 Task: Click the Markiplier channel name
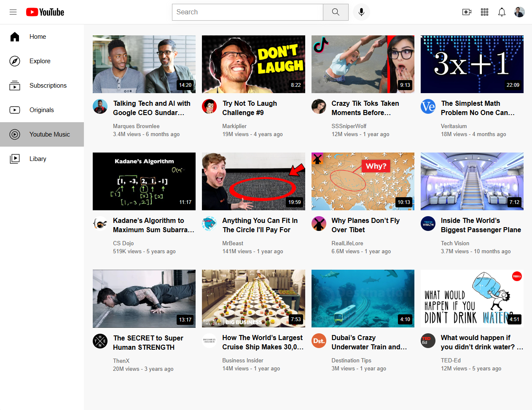coord(234,126)
